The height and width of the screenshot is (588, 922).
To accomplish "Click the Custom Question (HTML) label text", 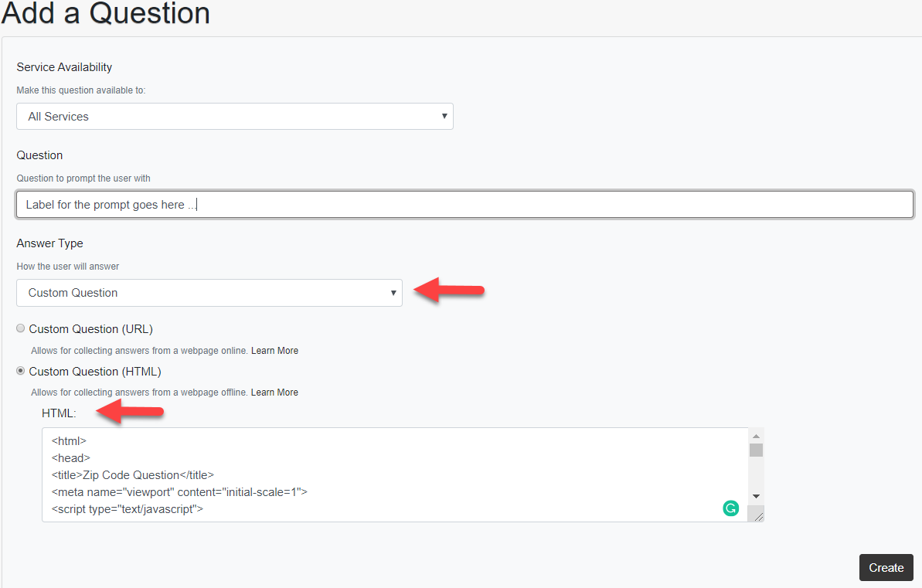I will point(94,372).
